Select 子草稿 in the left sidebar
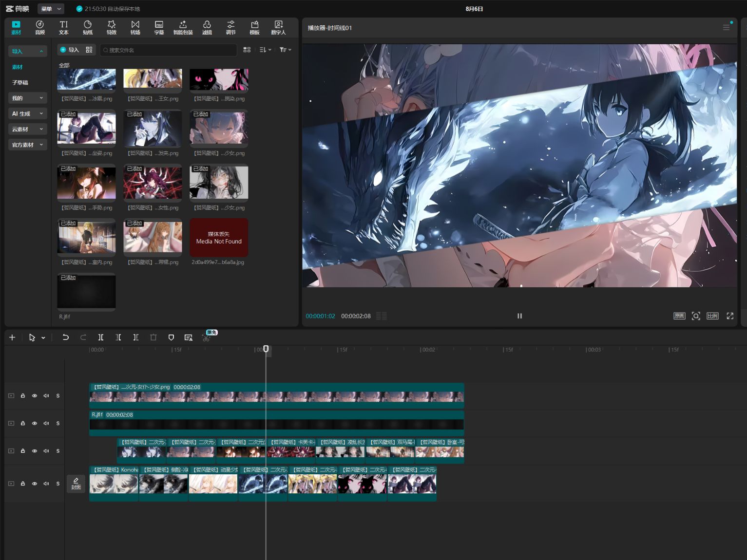Image resolution: width=747 pixels, height=560 pixels. pos(20,83)
